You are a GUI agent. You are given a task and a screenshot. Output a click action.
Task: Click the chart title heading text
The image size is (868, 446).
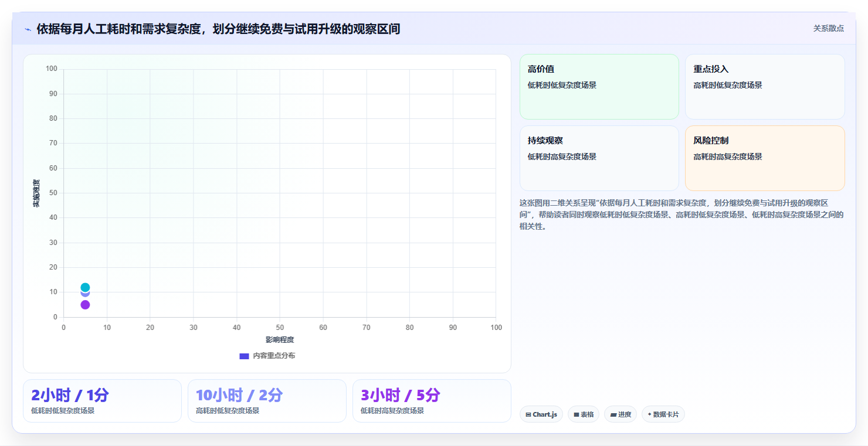[x=218, y=29]
